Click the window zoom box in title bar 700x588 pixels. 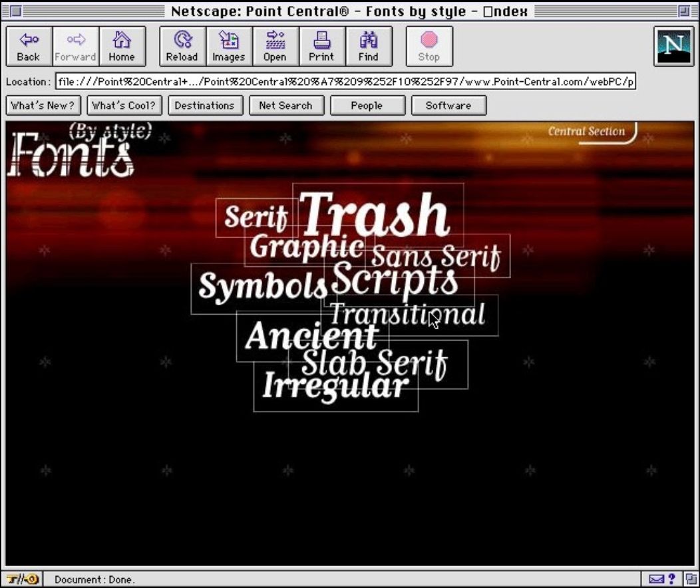[683, 11]
